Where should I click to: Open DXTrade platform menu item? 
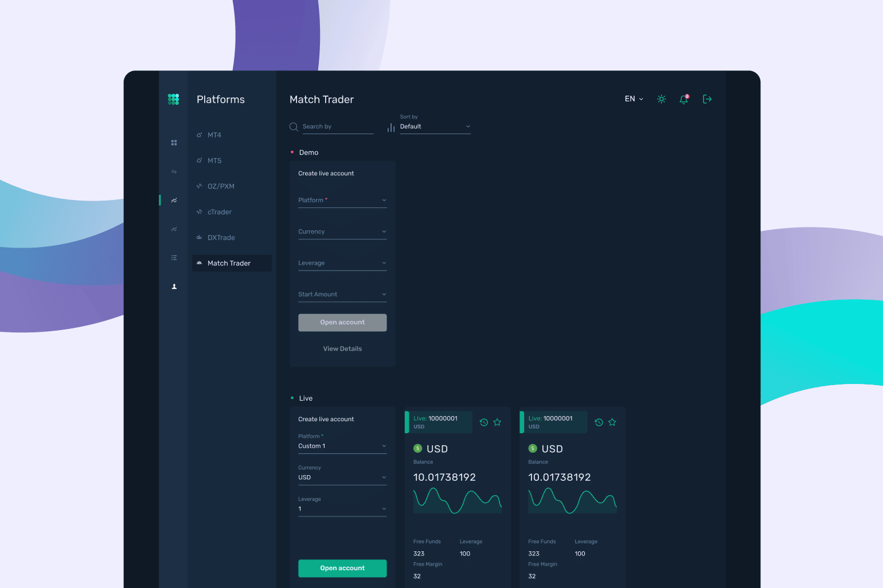232,237
